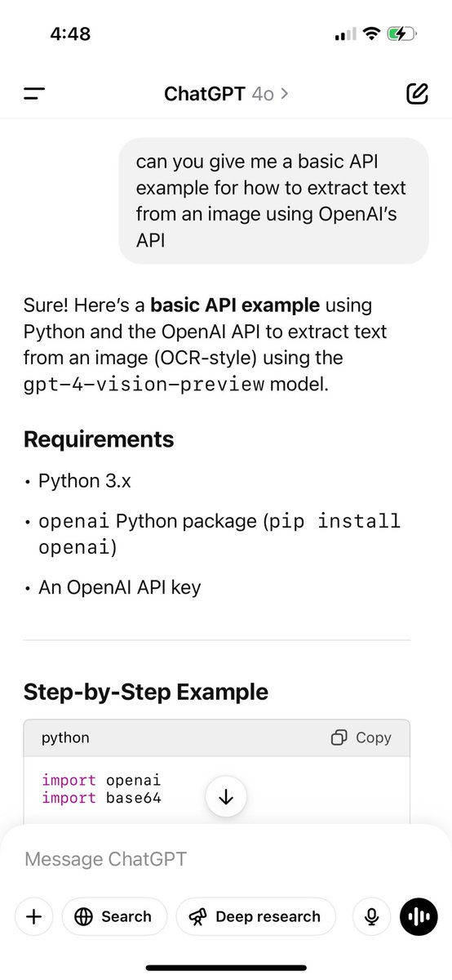Tap the plus attachment icon
This screenshot has height=980, width=452.
[34, 916]
